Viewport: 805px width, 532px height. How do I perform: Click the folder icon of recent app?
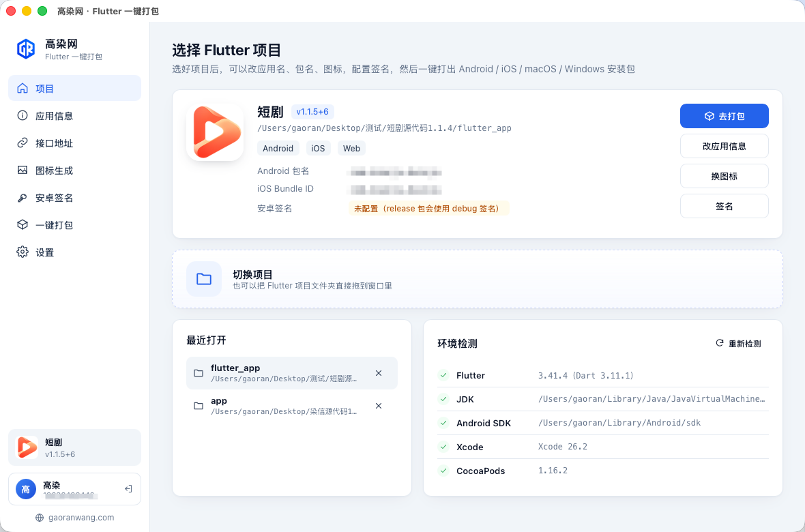click(x=198, y=407)
